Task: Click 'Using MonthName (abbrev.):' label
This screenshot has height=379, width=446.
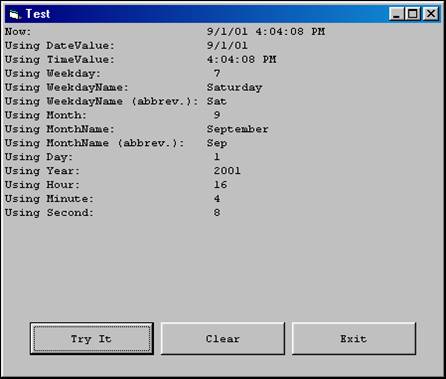Action: tap(95, 143)
